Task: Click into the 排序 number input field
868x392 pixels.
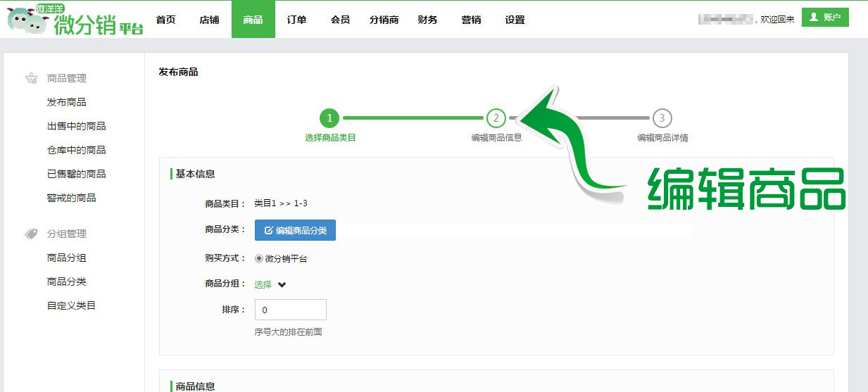Action: tap(290, 310)
